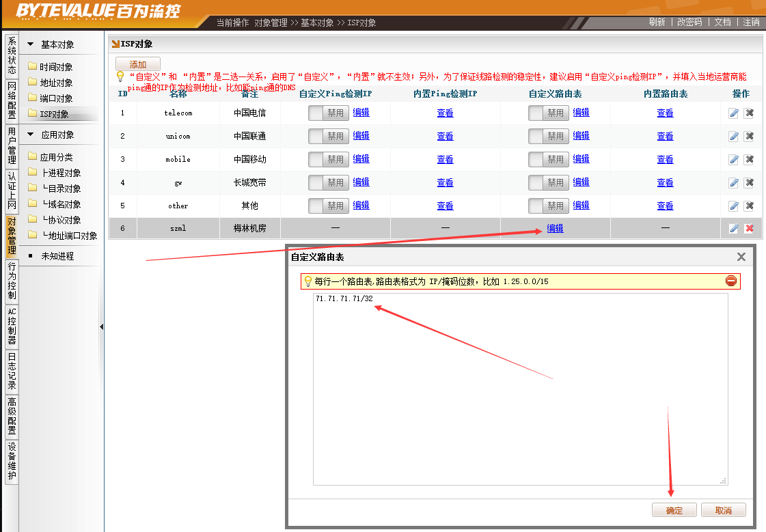The height and width of the screenshot is (532, 766).
Task: Switch to the 网络配置 vertical tab
Action: pyautogui.click(x=12, y=101)
